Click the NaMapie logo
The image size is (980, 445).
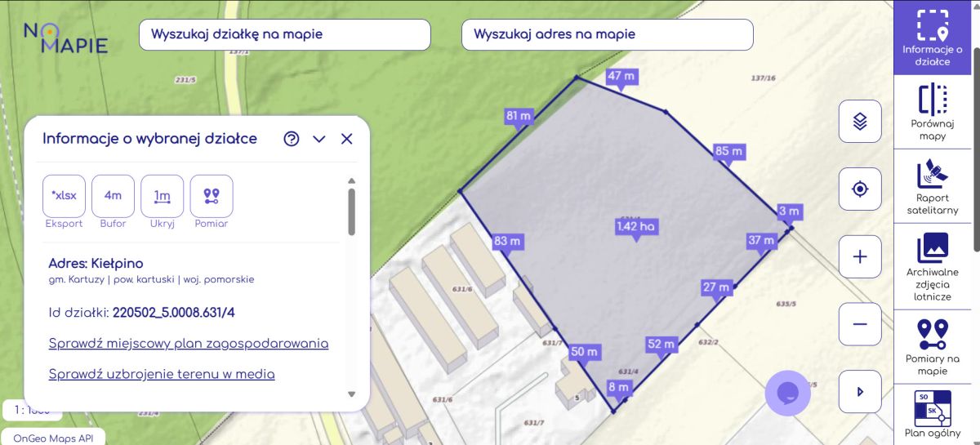[65, 37]
